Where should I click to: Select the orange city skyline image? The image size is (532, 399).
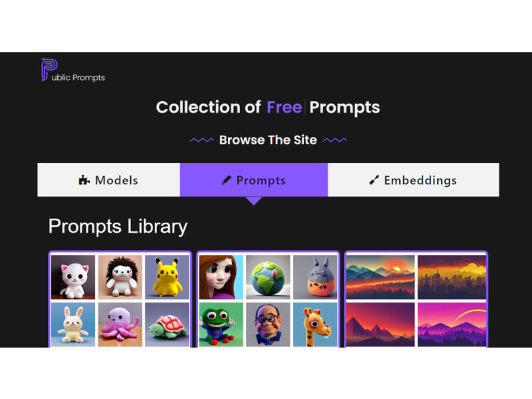(x=452, y=277)
